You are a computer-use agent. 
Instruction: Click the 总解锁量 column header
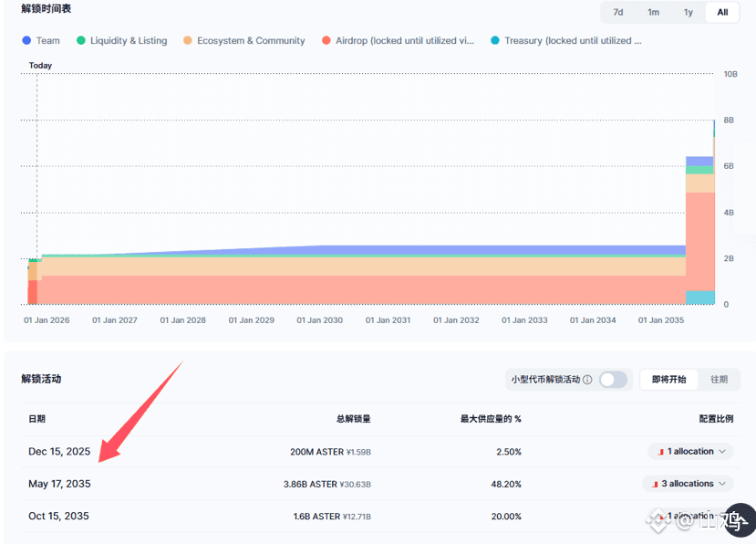(x=354, y=419)
